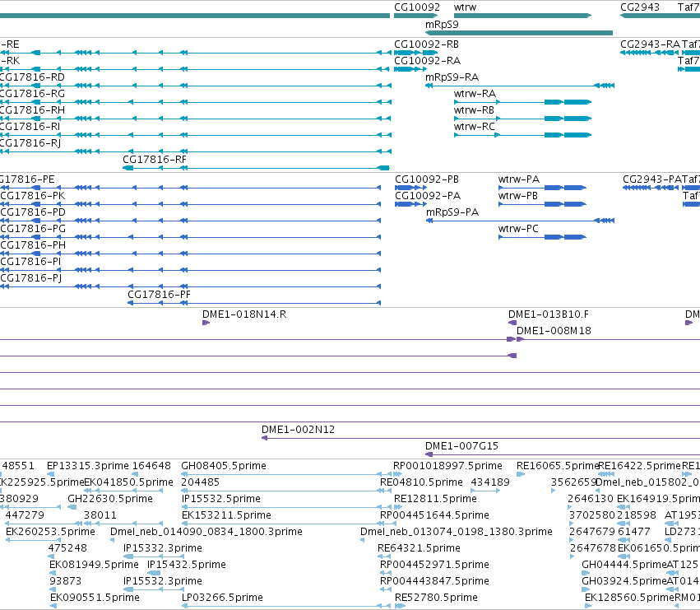
Task: Click the CG2943-RA transcript label
Action: (650, 44)
